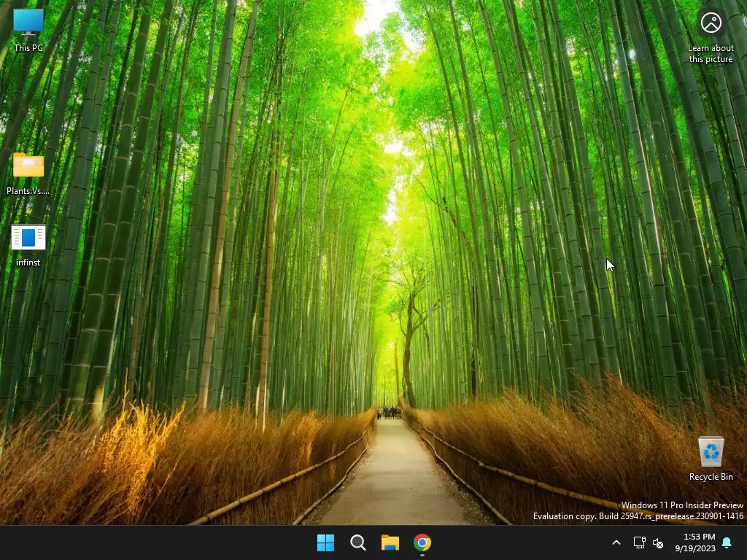Open the Windows Start menu
This screenshot has height=560, width=747.
pyautogui.click(x=326, y=542)
